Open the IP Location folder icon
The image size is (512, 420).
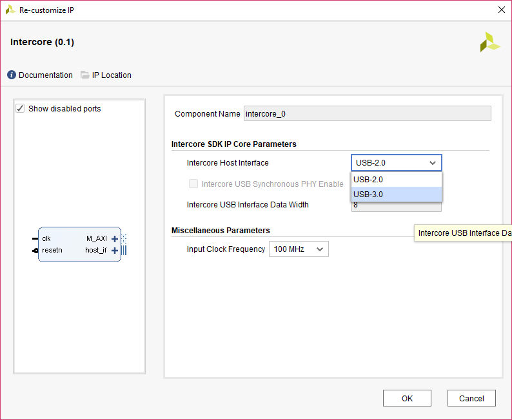pyautogui.click(x=85, y=75)
